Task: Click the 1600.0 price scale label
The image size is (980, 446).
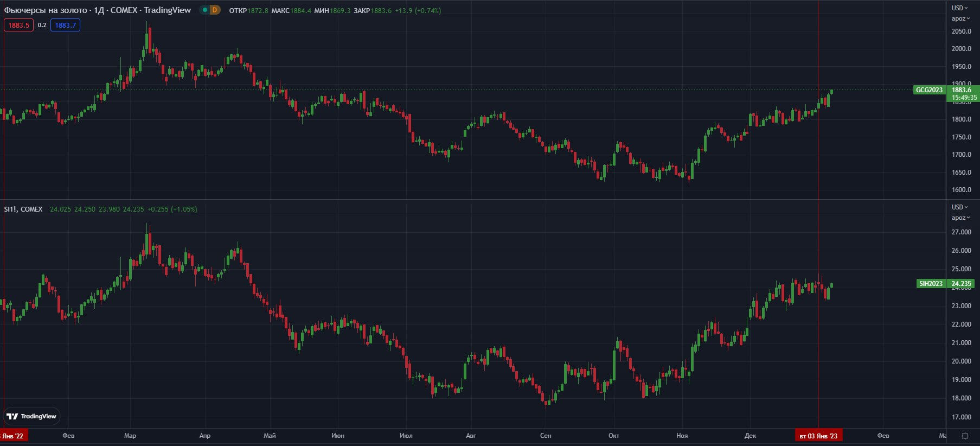Action: pos(961,190)
